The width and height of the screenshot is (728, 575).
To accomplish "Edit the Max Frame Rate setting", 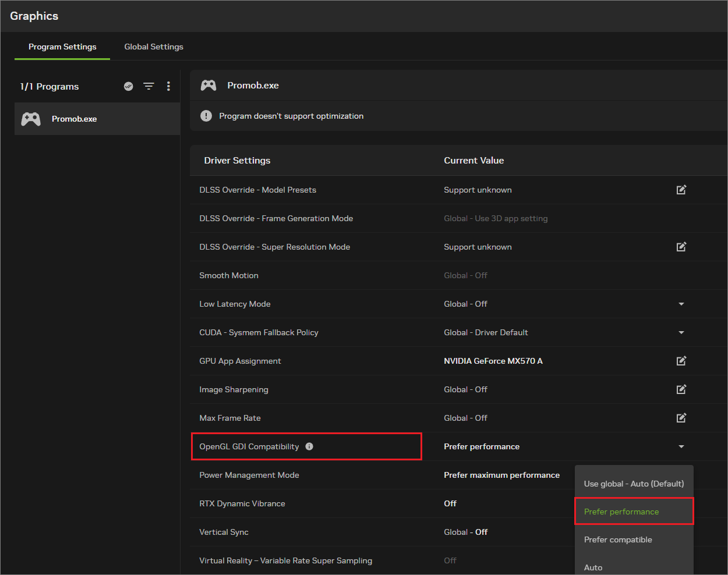I will (681, 418).
